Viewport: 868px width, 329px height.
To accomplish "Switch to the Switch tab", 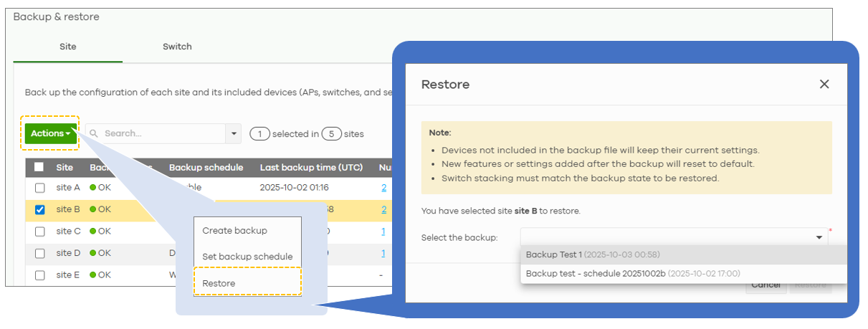I will (177, 47).
